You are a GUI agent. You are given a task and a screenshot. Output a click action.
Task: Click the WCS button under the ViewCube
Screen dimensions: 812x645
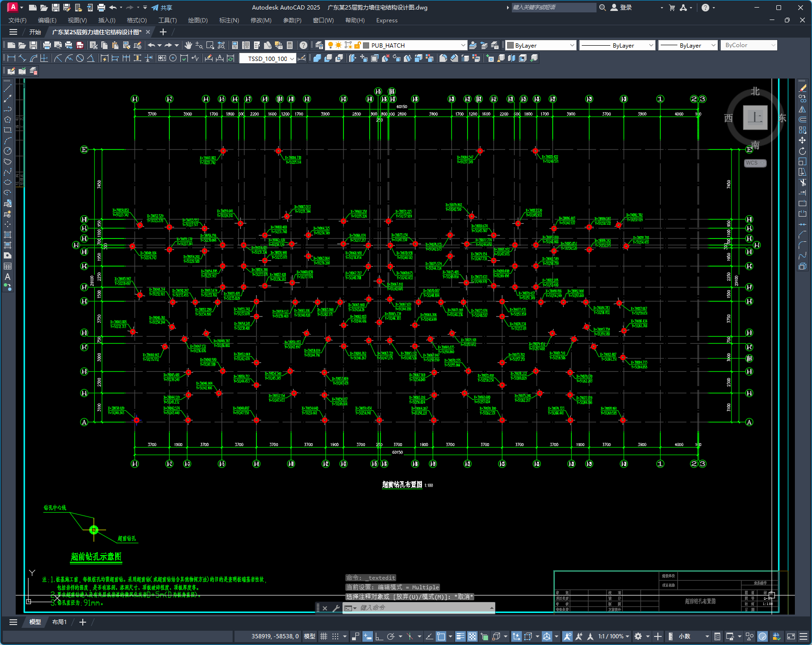755,163
